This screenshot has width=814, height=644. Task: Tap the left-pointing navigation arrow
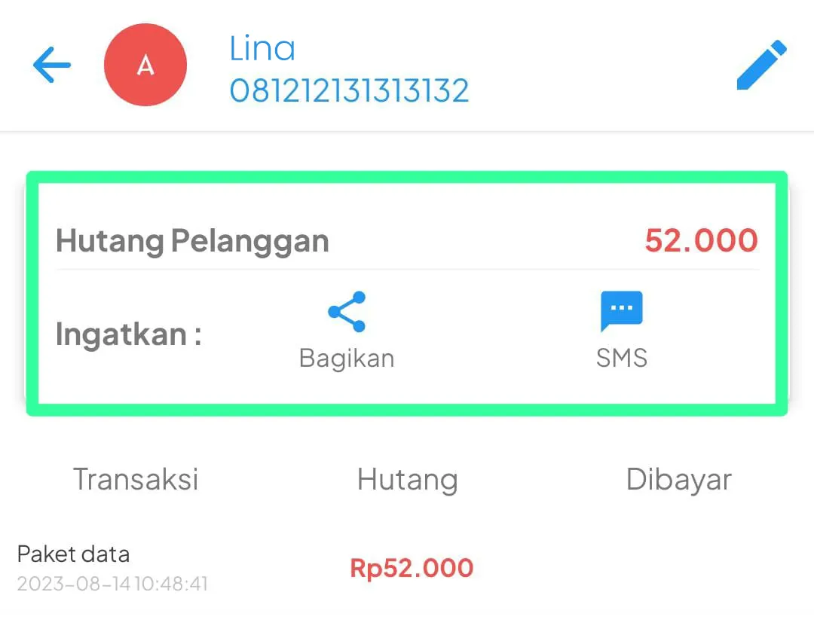pos(50,66)
